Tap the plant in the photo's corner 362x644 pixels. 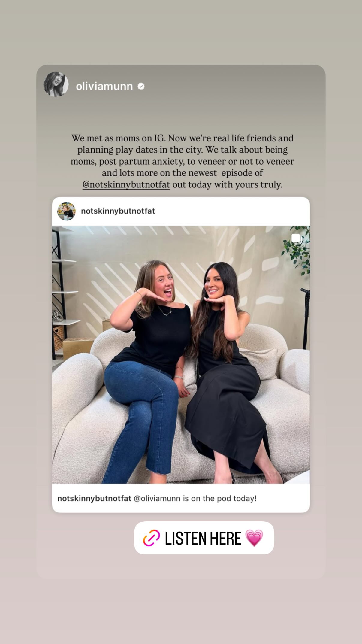tap(296, 252)
